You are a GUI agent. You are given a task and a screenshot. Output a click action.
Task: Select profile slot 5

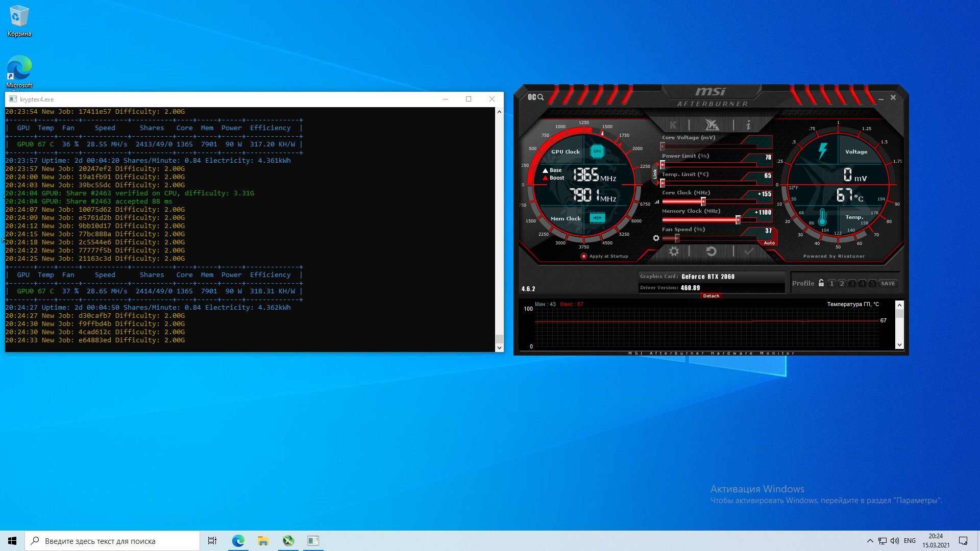pyautogui.click(x=872, y=283)
